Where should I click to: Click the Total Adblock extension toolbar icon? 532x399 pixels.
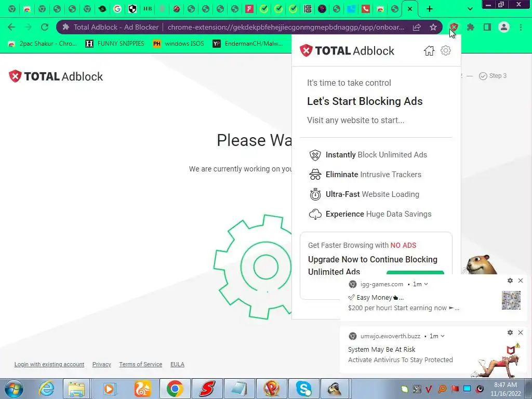click(454, 27)
